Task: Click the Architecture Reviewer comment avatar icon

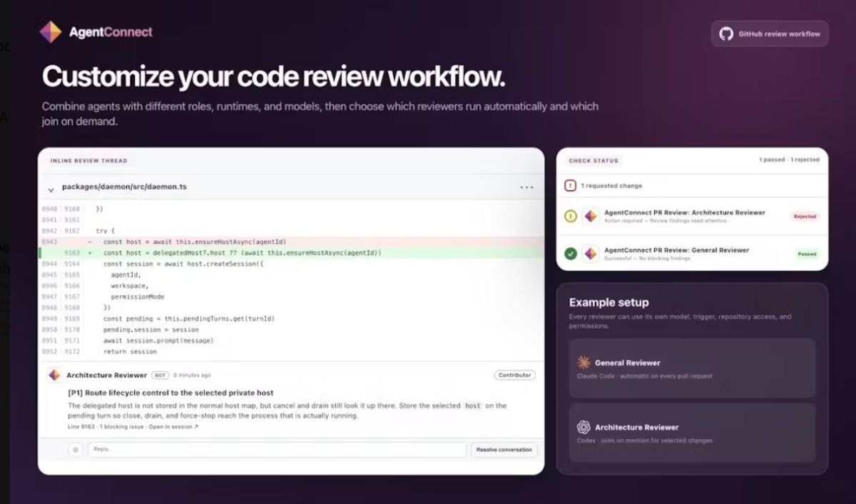Action: pos(55,375)
